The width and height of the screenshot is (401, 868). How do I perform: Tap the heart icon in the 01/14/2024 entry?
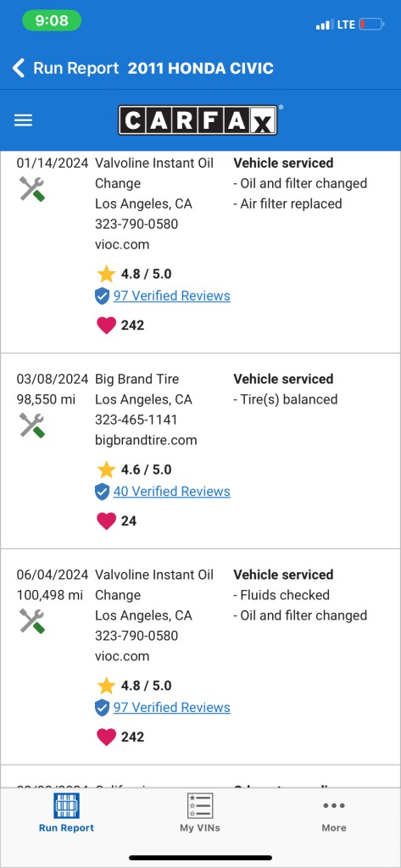[x=106, y=325]
